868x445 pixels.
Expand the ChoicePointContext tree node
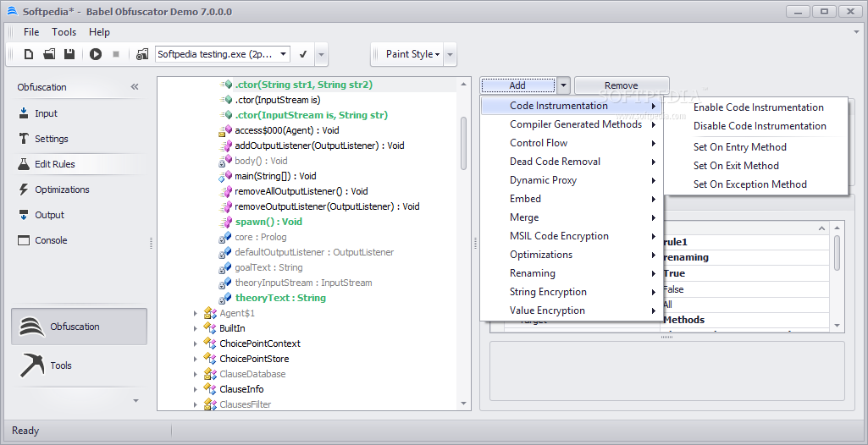click(195, 343)
